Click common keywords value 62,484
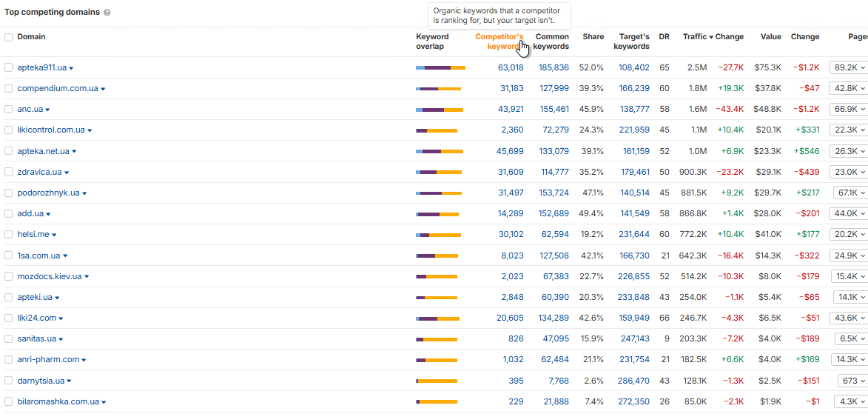The image size is (868, 414). coord(555,360)
